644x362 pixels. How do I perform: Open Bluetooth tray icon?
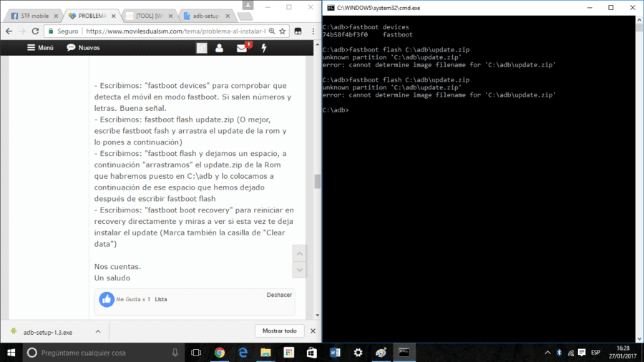tap(559, 353)
